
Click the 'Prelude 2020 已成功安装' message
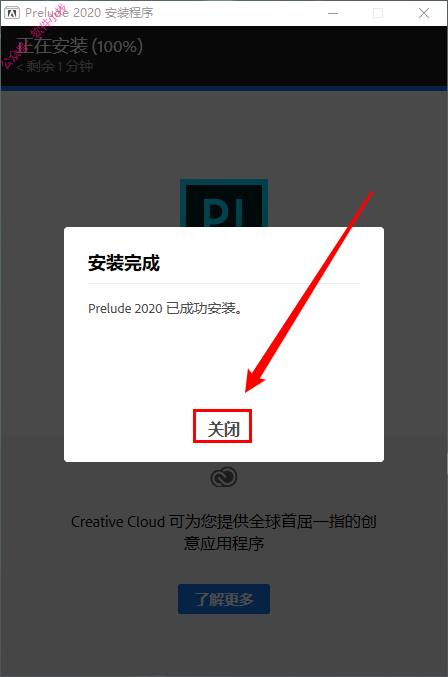point(165,308)
